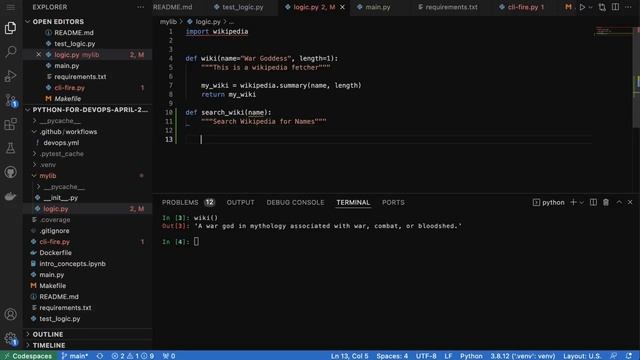Switch to the test_logic.py tab
Image resolution: width=640 pixels, height=360 pixels.
pos(239,7)
